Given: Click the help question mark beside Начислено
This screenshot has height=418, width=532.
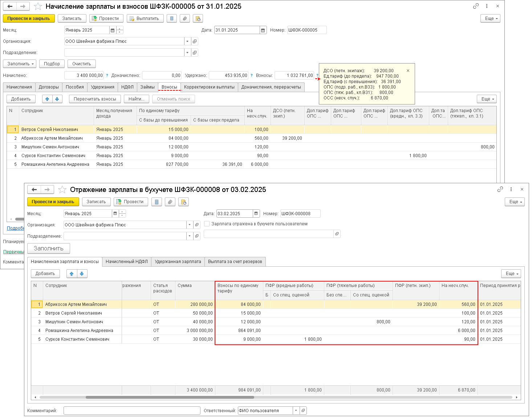Looking at the screenshot, I should [107, 75].
